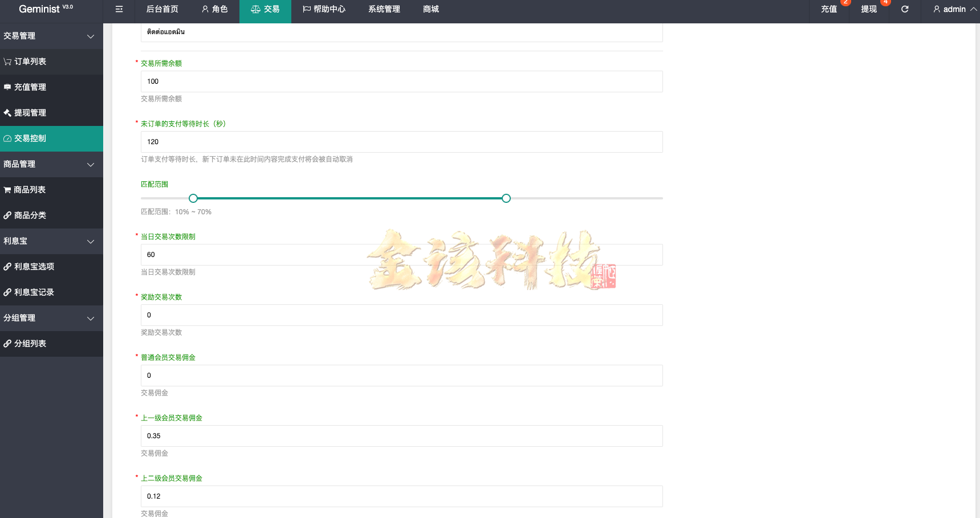Screen dimensions: 980x518
Task: Select the link icon next to 商品分类
Action: click(7, 215)
